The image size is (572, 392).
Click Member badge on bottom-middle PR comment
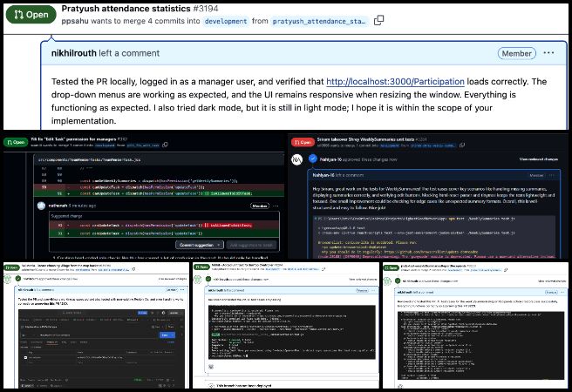pyautogui.click(x=362, y=290)
